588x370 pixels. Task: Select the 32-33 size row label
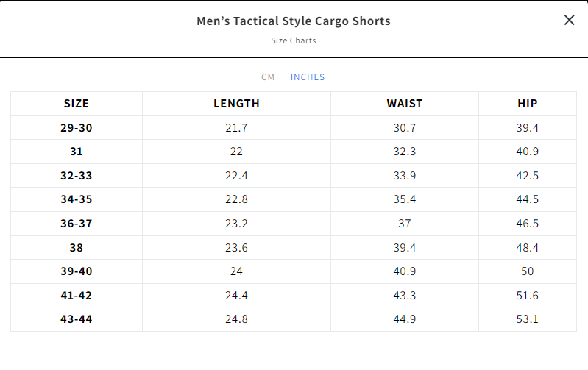pyautogui.click(x=77, y=176)
